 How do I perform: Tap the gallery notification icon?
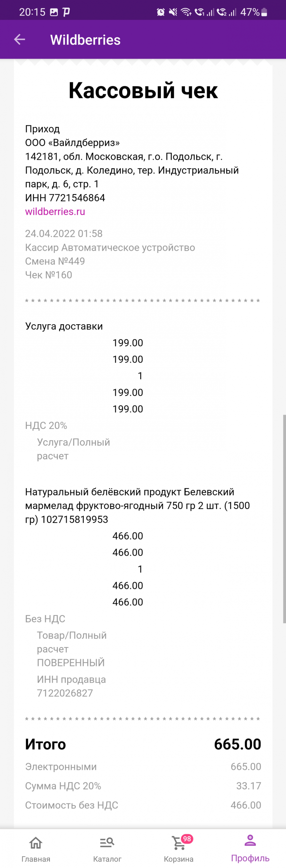click(x=54, y=12)
